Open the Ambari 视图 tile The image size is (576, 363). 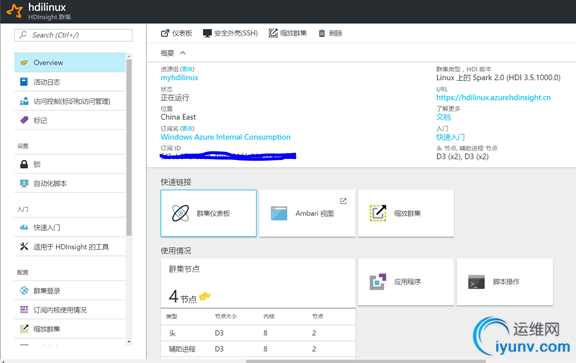(x=307, y=213)
